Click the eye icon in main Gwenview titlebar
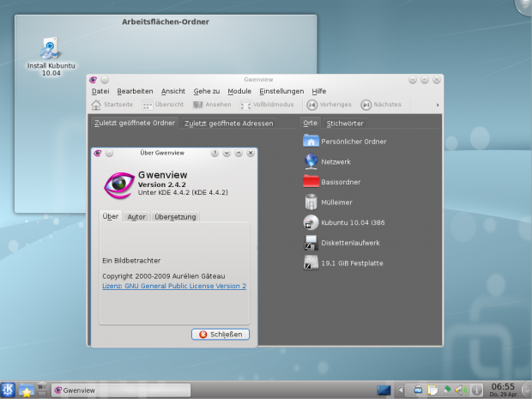 coord(93,80)
